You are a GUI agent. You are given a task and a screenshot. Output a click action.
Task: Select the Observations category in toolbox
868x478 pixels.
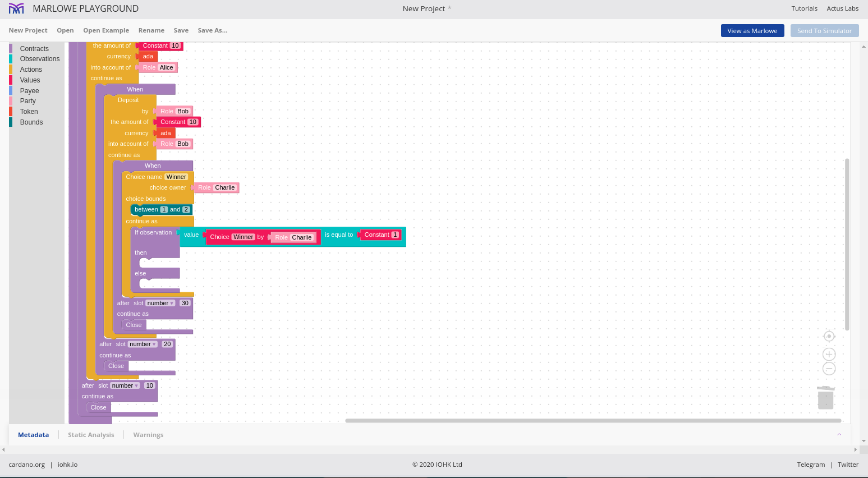(x=39, y=59)
